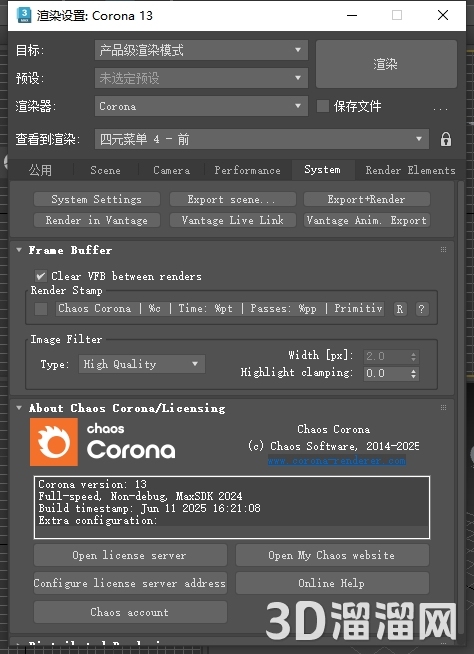
Task: Click the Width [px] spinner arrows
Action: (413, 357)
